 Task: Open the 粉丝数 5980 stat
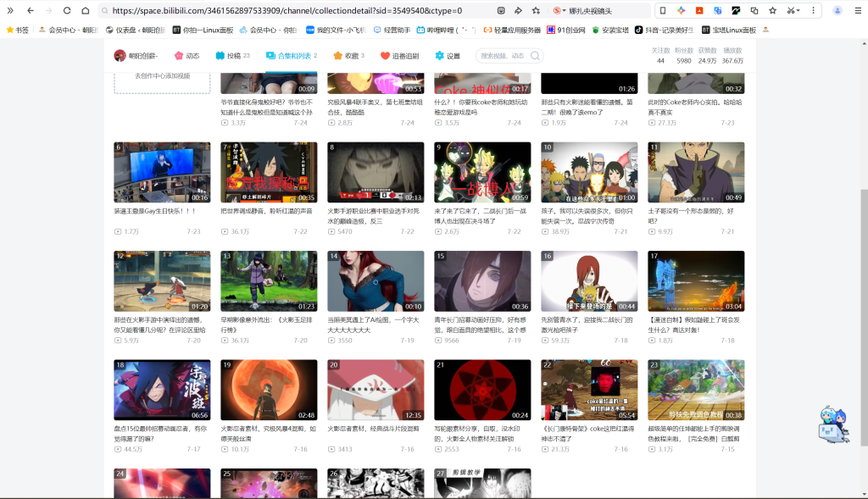(684, 55)
